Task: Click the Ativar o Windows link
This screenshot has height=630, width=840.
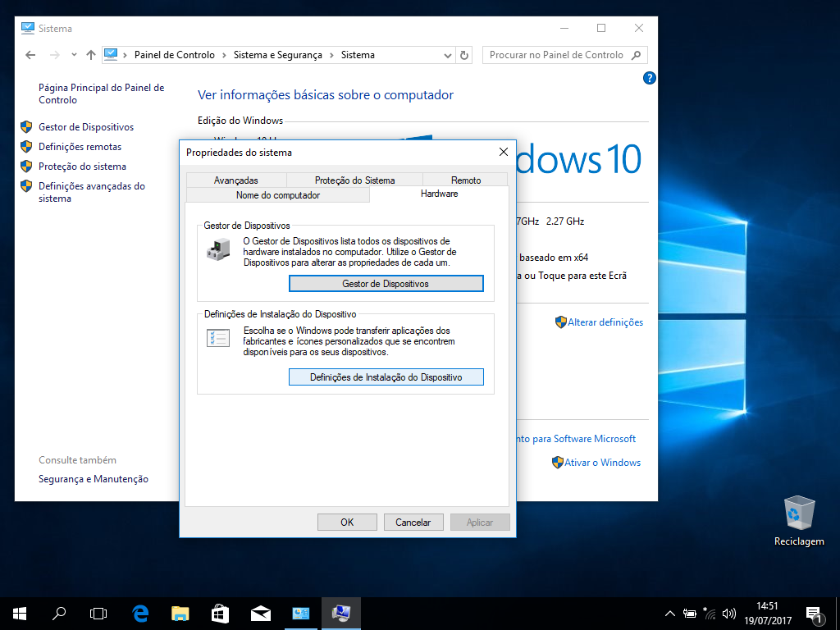Action: point(602,463)
